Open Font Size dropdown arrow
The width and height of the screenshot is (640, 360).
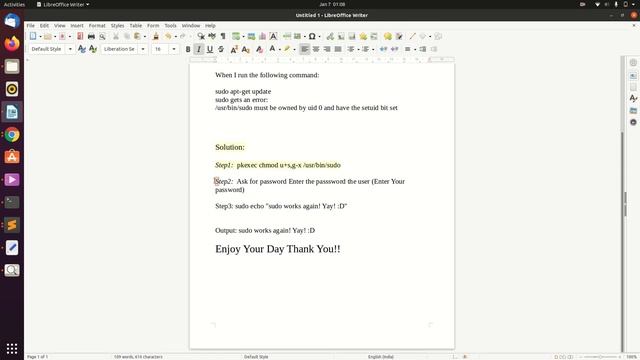tap(174, 49)
